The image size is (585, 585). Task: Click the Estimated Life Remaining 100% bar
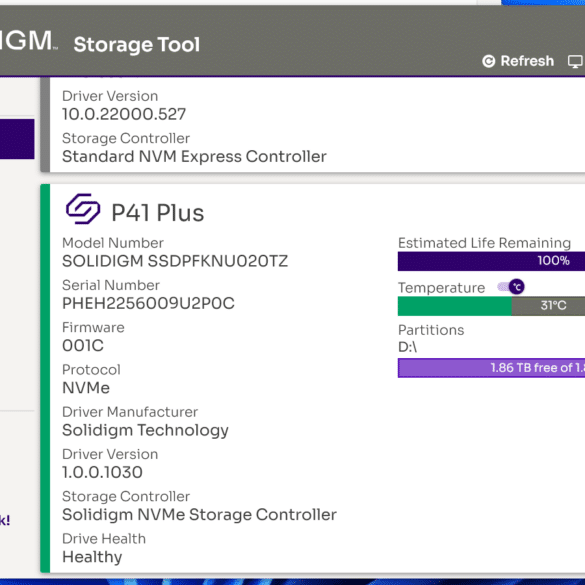coord(491,261)
